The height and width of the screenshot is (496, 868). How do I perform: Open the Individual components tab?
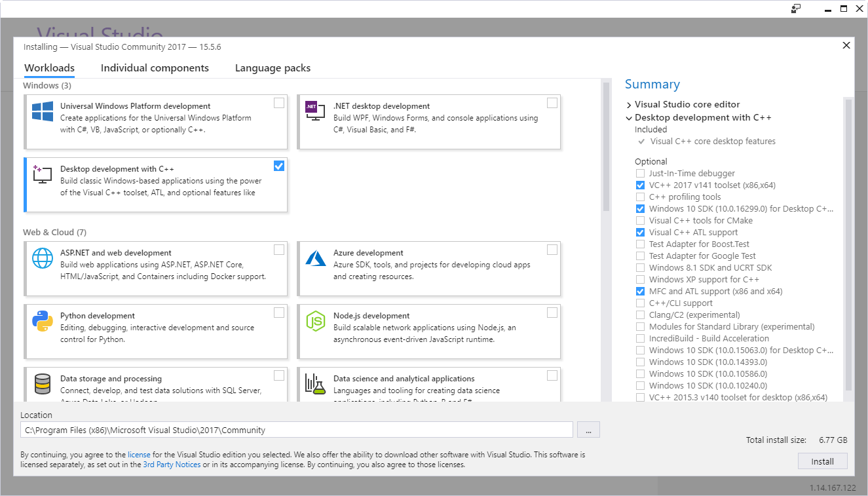tap(155, 68)
